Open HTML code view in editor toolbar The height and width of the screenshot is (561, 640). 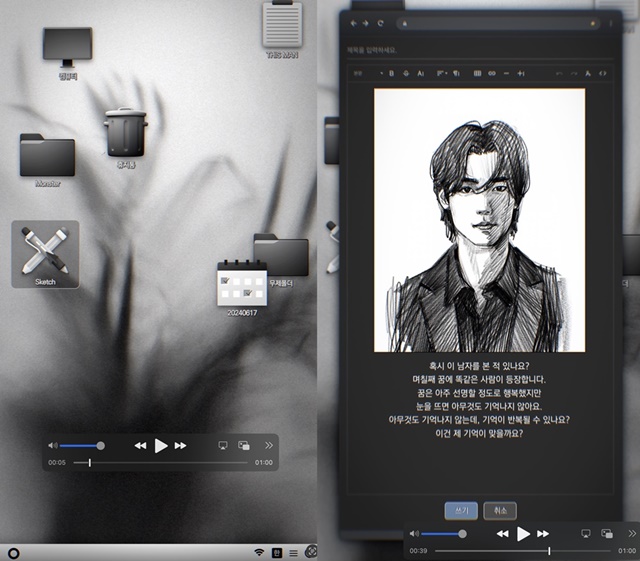602,73
